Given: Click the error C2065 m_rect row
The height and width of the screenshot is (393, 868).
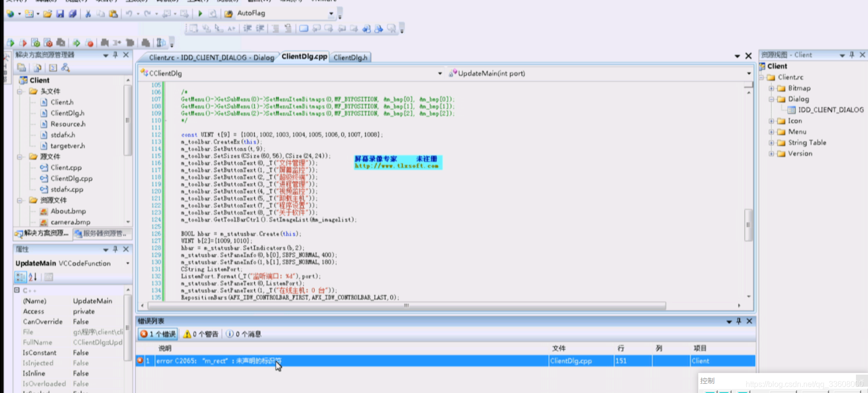Looking at the screenshot, I should [x=445, y=361].
